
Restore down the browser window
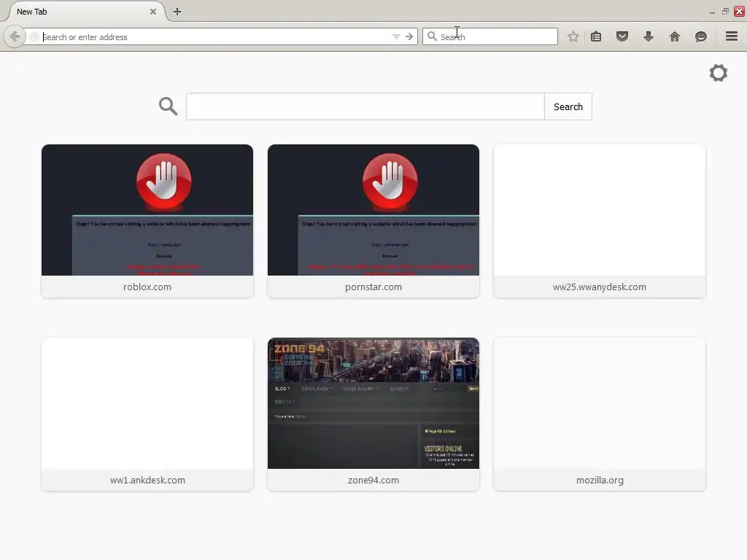click(x=725, y=12)
